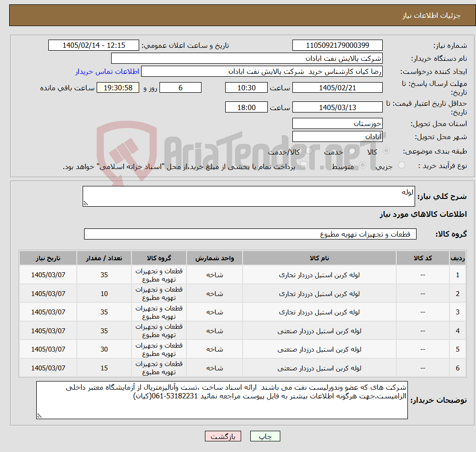Click unit شاخه in row 5
This screenshot has height=452, width=476.
pyautogui.click(x=215, y=350)
